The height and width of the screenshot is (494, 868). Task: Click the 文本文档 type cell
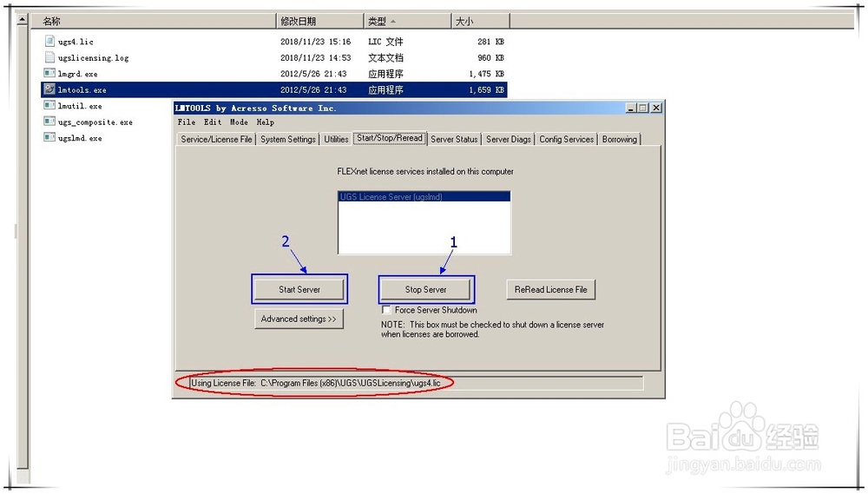point(386,57)
